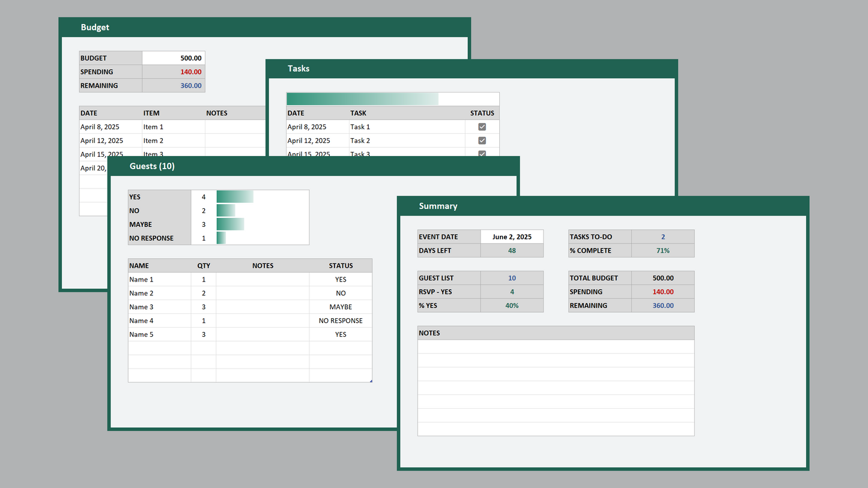
Task: Open the MAYBE status cell for Name 3
Action: coord(341,307)
